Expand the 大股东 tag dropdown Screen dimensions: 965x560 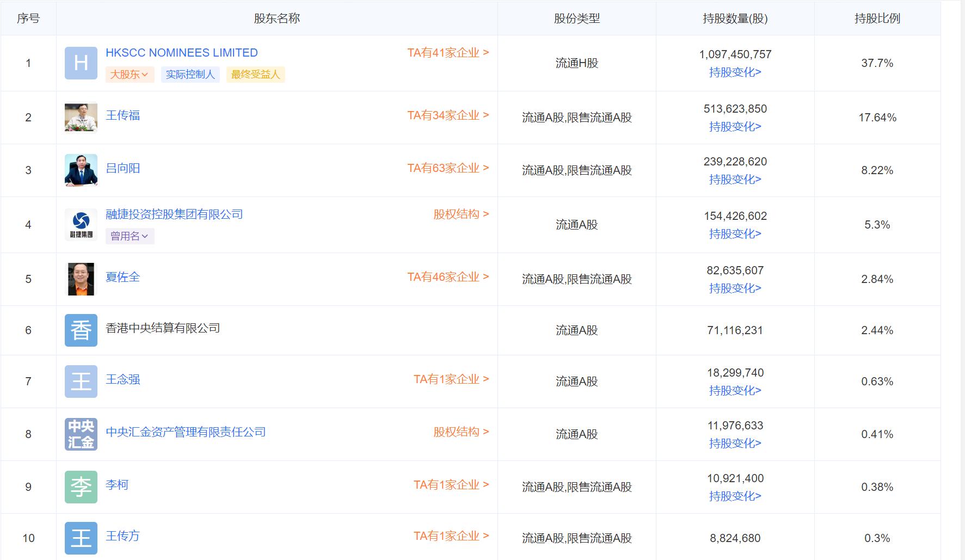[x=129, y=75]
